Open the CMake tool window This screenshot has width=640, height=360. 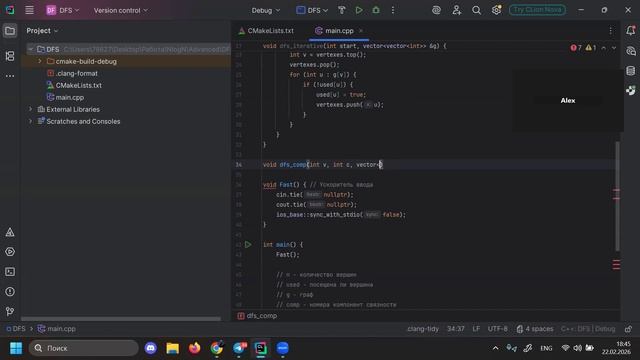10,232
